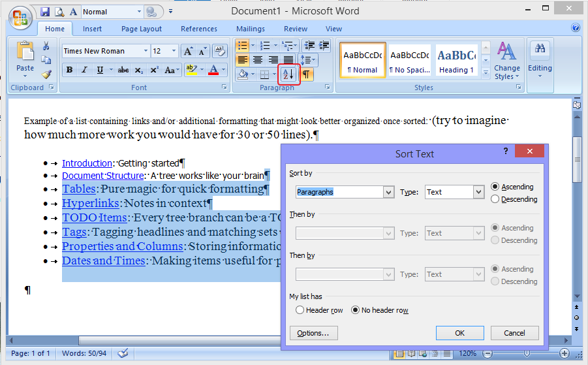Click bullets list icon
The image size is (588, 365).
coord(242,46)
